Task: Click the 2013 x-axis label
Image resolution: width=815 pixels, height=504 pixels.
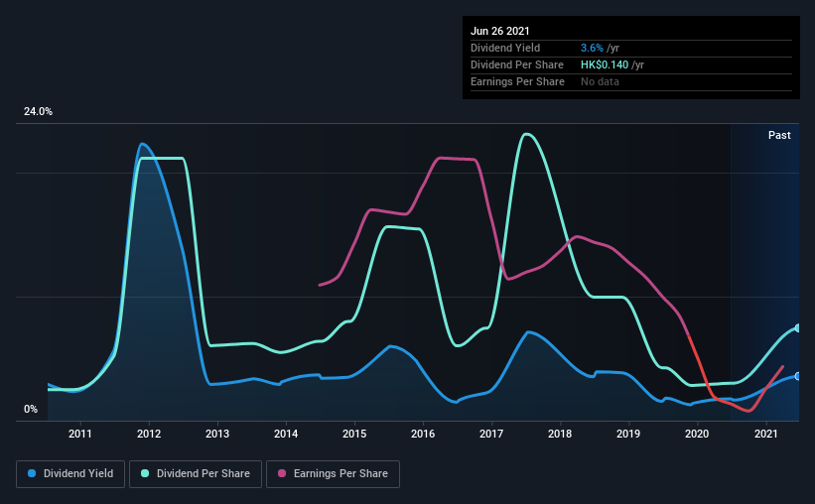Action: (217, 434)
